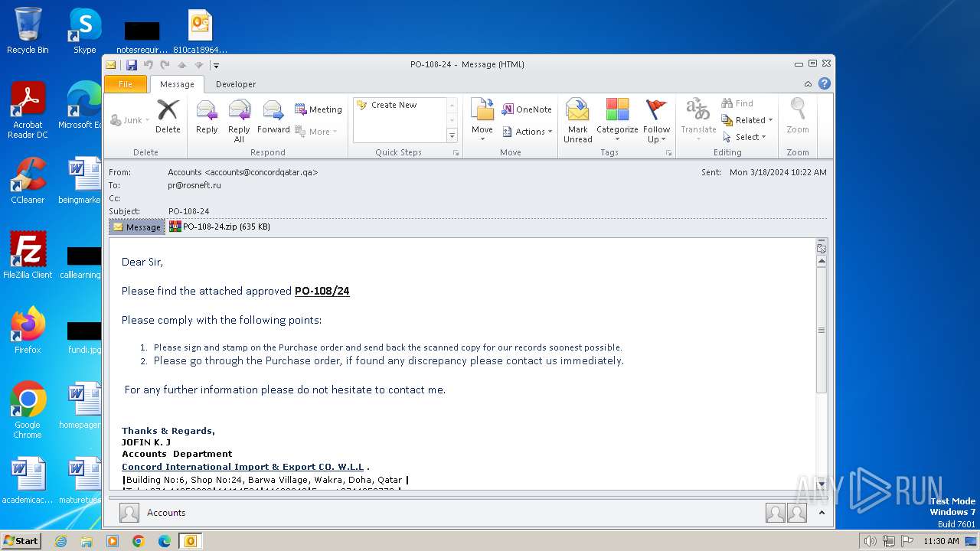Open the PO-108-24.zip attachment
980x551 pixels.
[220, 227]
